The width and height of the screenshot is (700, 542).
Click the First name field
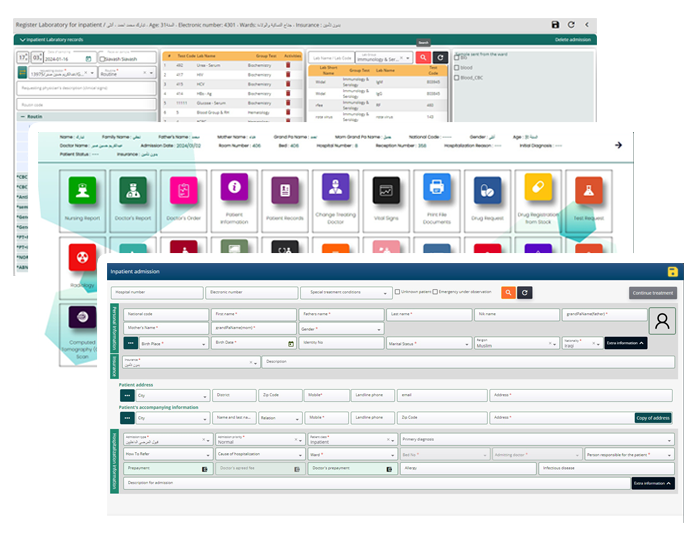point(254,314)
